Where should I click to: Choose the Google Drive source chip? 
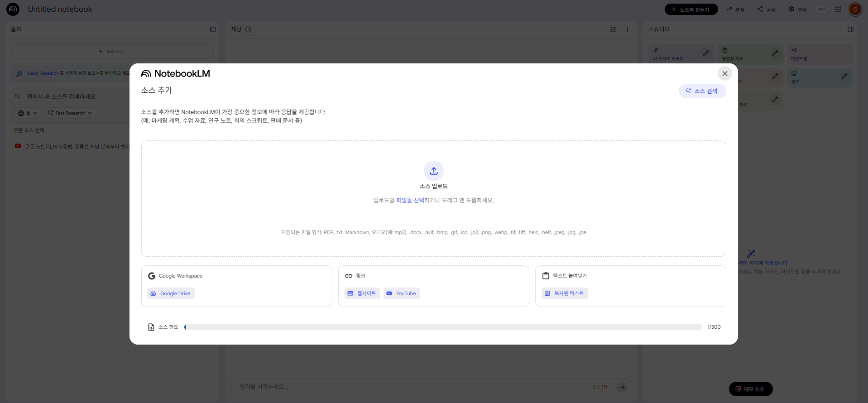click(171, 293)
